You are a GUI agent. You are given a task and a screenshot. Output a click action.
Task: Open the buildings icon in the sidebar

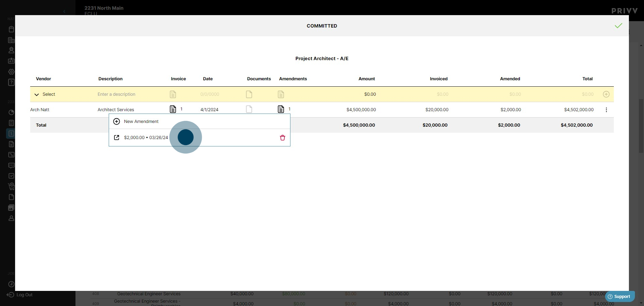pyautogui.click(x=11, y=40)
